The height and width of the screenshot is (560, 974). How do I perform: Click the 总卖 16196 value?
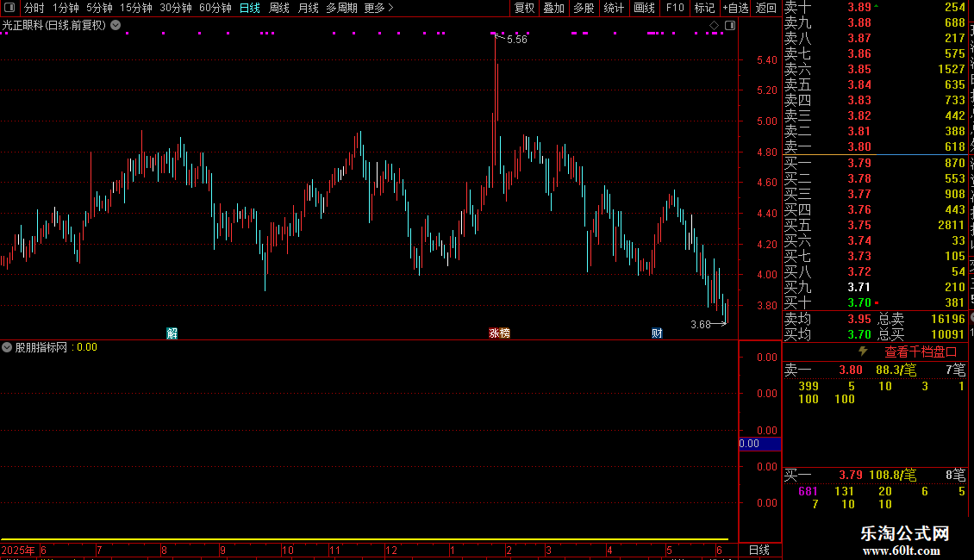947,319
